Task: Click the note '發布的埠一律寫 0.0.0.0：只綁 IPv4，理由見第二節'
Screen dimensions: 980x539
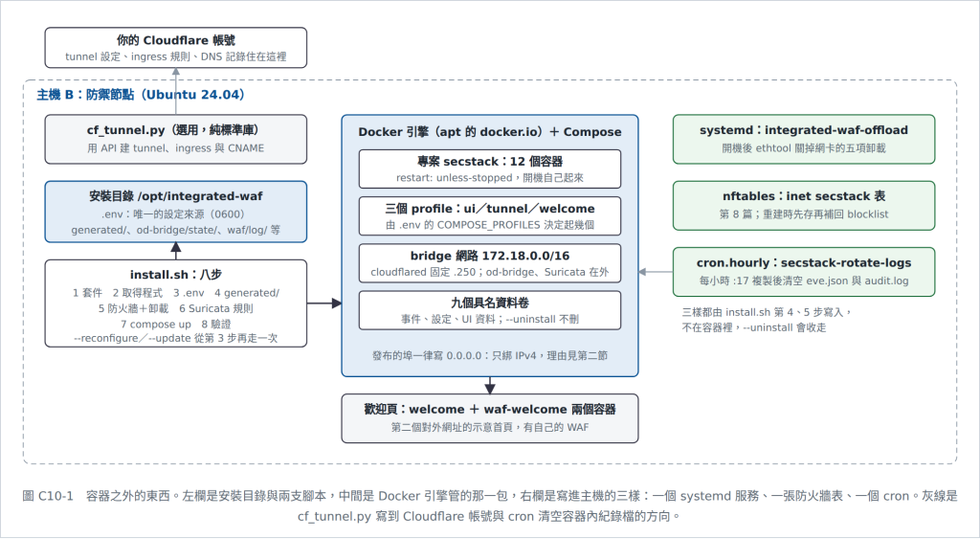Action: coord(490,356)
